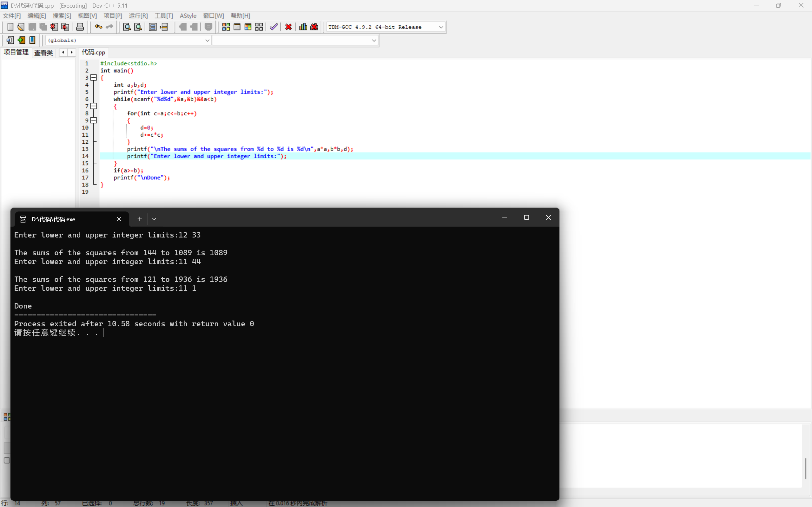Open the terminal new tab dropdown chevron
The width and height of the screenshot is (812, 507).
pos(154,219)
